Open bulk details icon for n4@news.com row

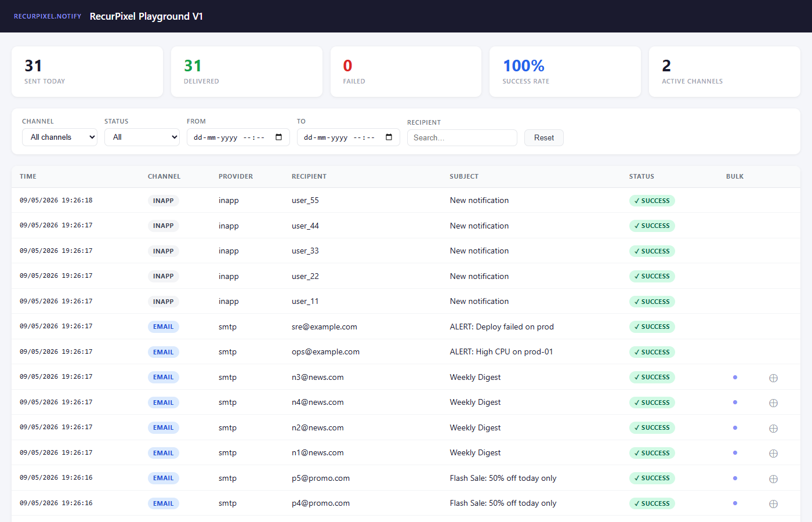[773, 403]
